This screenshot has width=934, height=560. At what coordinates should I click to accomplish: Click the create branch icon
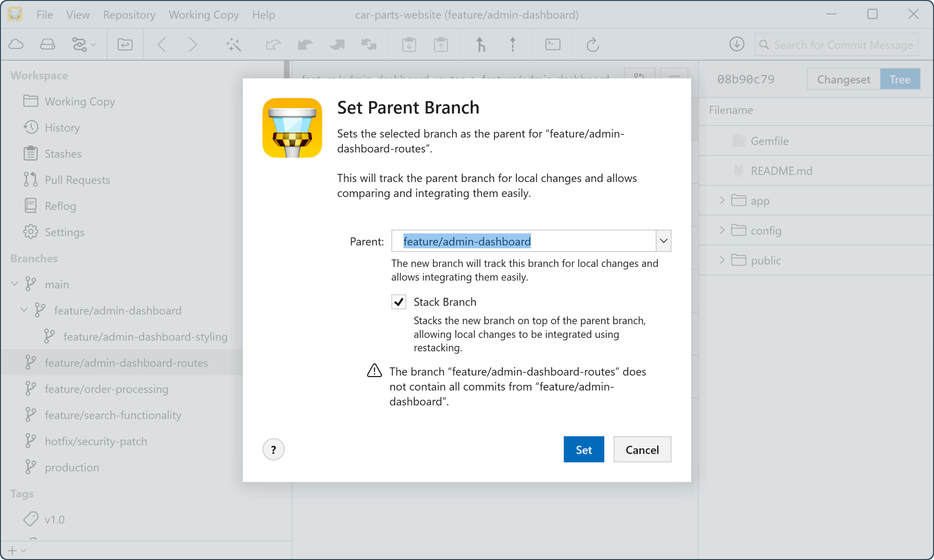pos(481,44)
